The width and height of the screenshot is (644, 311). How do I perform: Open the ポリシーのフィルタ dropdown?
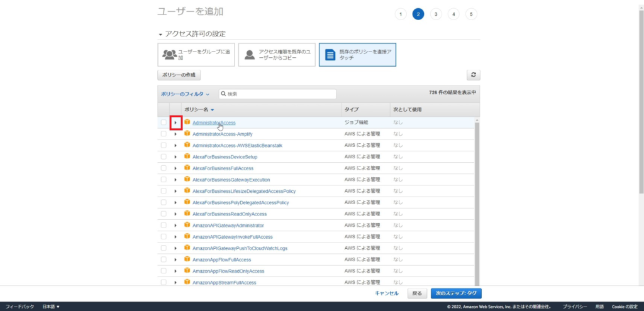coord(185,94)
